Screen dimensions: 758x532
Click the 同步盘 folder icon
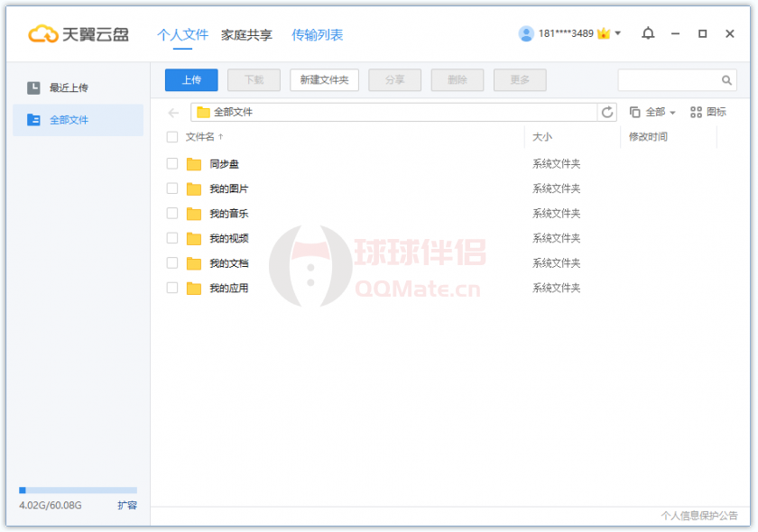pos(194,164)
